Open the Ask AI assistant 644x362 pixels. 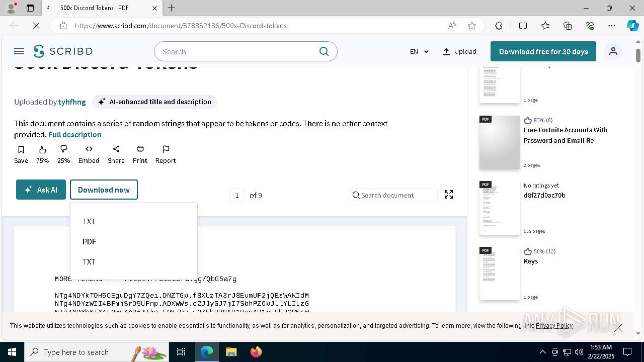tap(41, 190)
